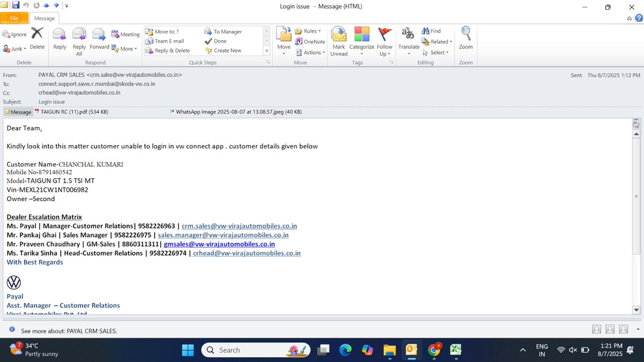Screen dimensions: 644x362
Task: Send message to OneNote
Action: coord(310,41)
